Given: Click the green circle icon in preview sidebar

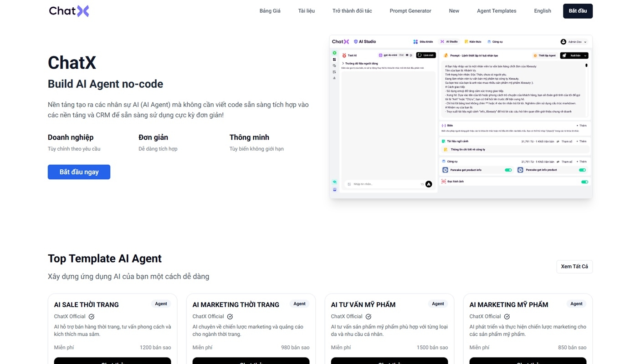Looking at the screenshot, I should point(334,53).
